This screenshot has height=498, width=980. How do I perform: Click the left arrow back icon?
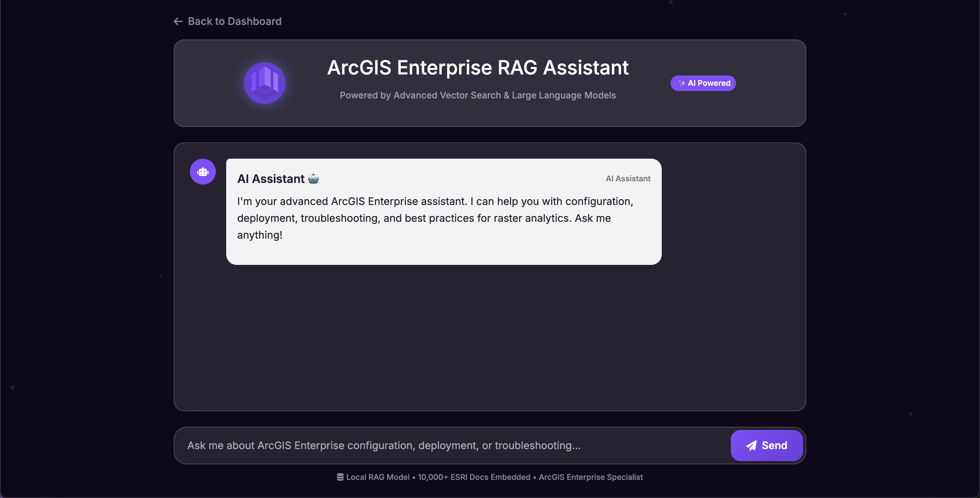point(178,21)
